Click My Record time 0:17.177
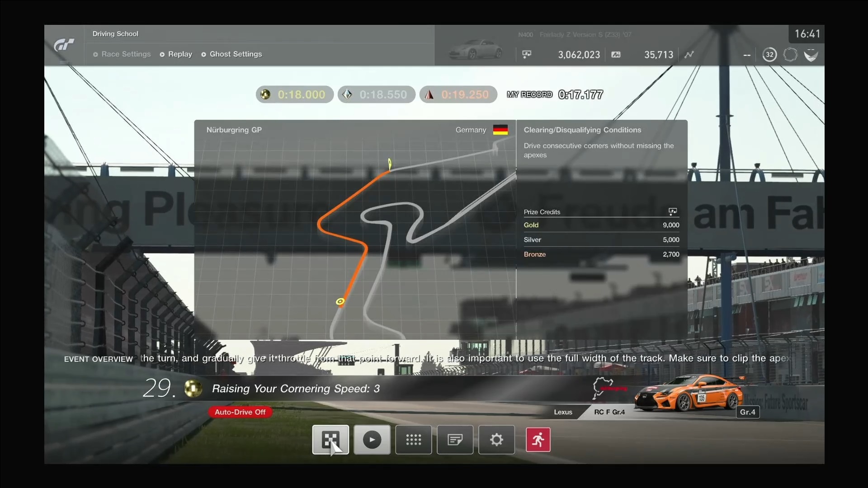The width and height of the screenshot is (868, 488). coord(580,94)
